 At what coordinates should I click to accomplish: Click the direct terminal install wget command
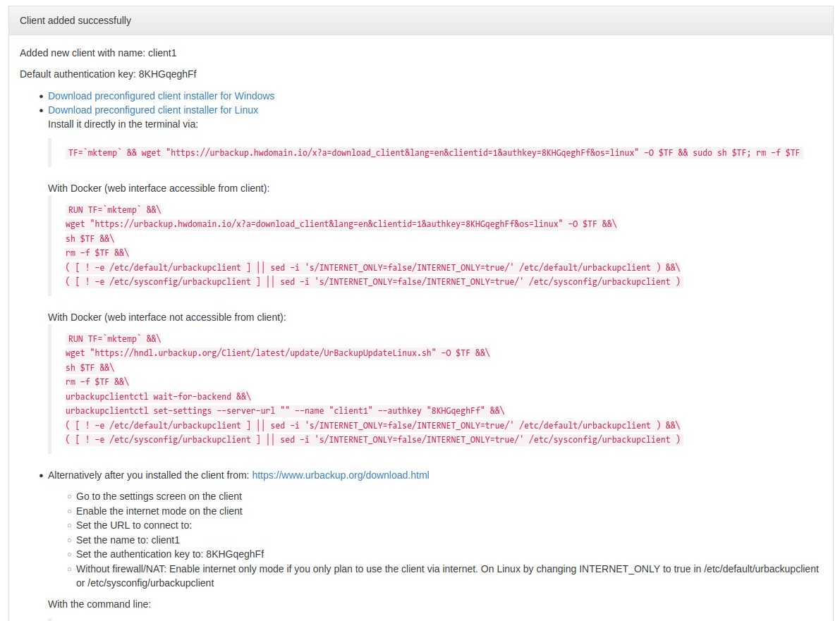coord(434,152)
